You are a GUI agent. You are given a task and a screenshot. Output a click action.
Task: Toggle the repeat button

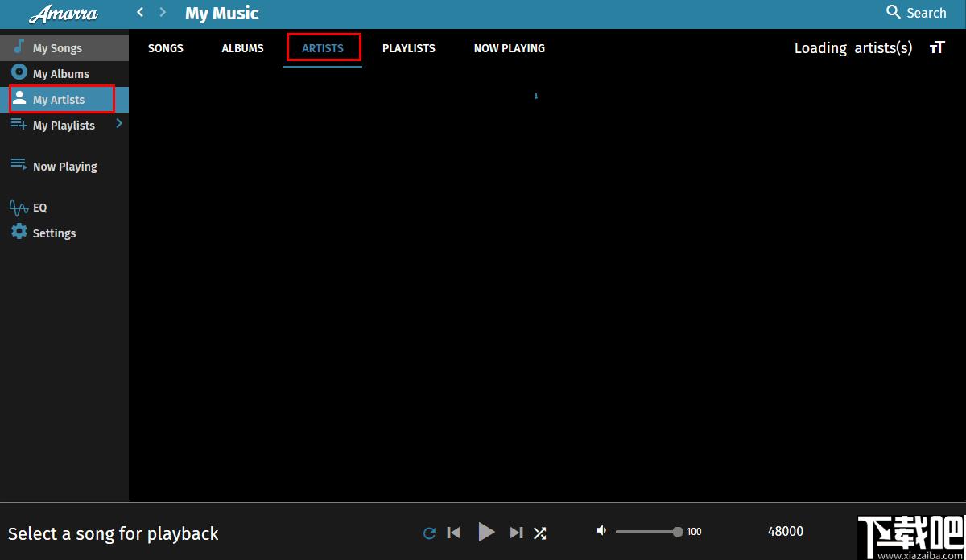[x=429, y=533]
